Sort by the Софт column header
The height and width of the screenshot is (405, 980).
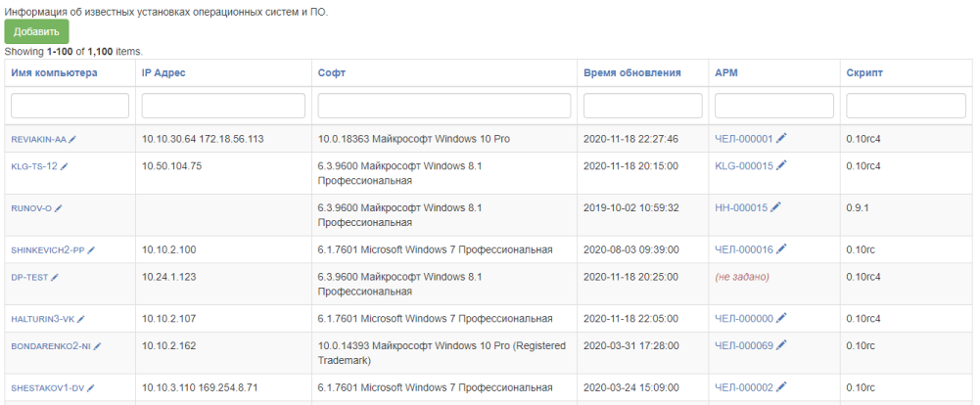coord(332,73)
